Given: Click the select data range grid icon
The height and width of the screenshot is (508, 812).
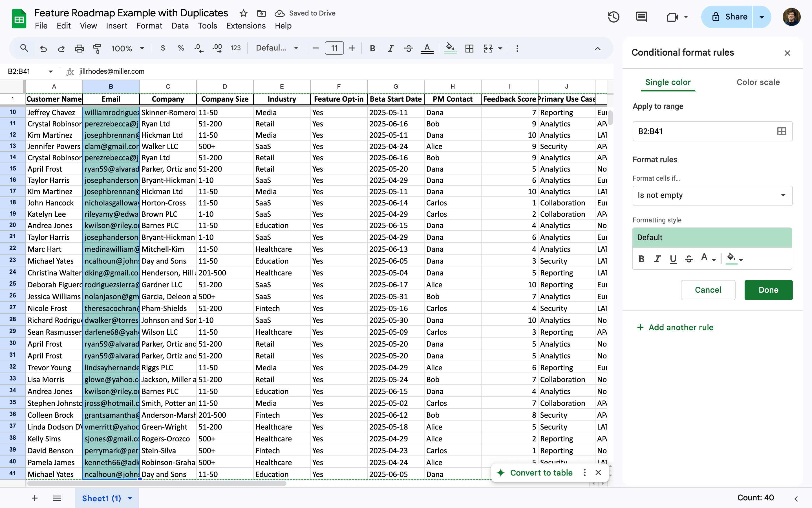Looking at the screenshot, I should pos(782,131).
